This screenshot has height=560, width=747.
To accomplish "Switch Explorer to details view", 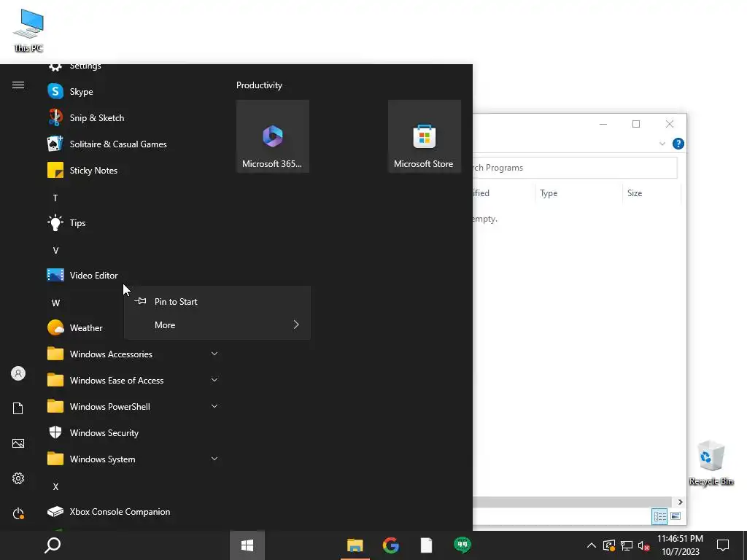I will [x=659, y=516].
